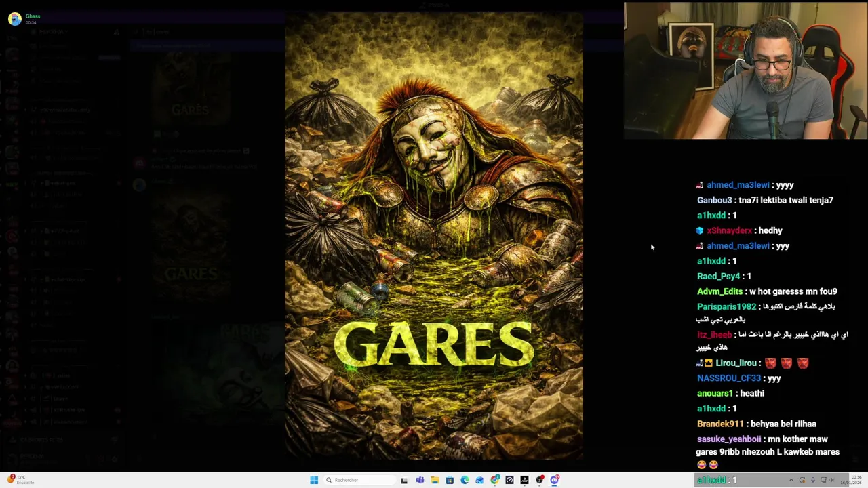
Task: Click anouars1's 'heathi' chat message
Action: 753,393
